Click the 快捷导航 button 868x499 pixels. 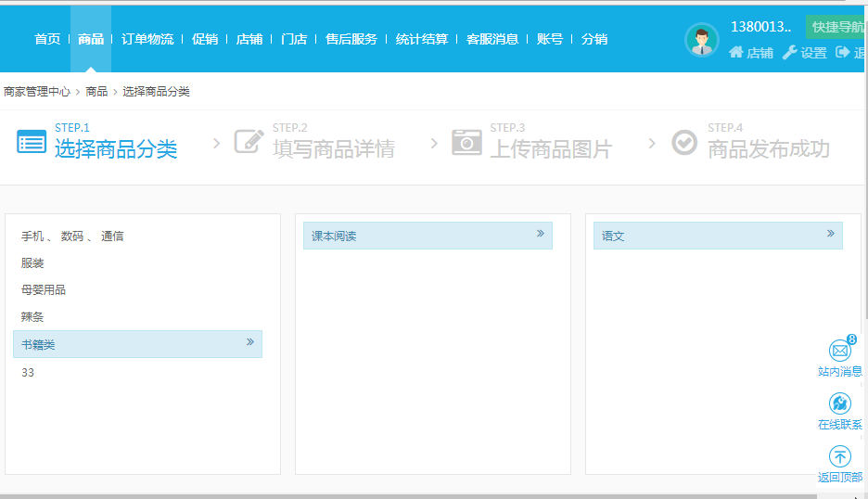pos(836,27)
